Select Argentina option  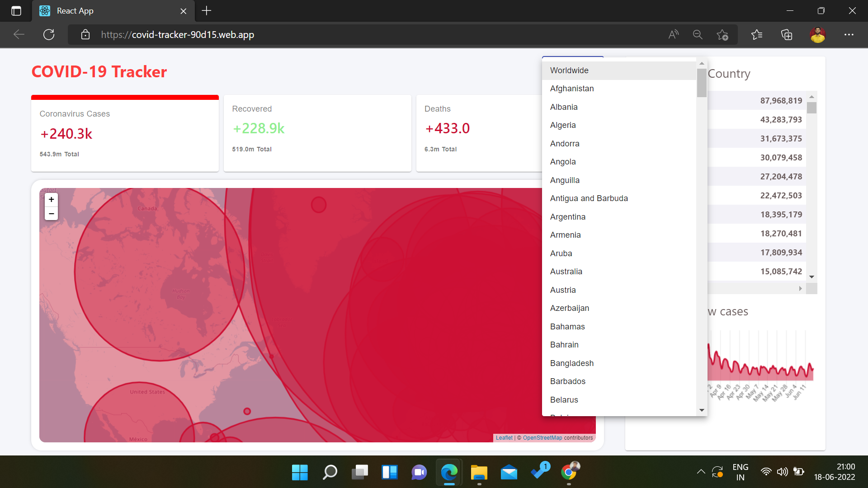[619, 217]
